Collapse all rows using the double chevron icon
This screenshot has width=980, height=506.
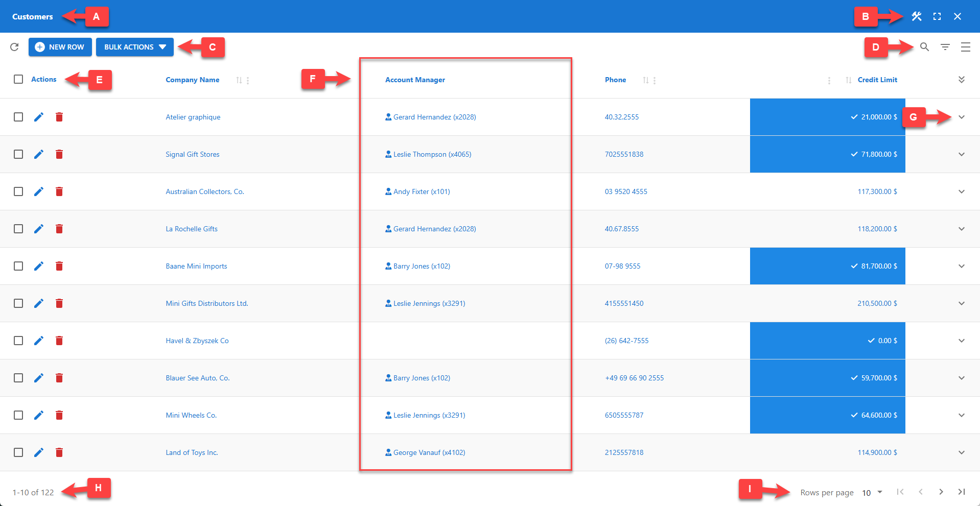[x=962, y=80]
